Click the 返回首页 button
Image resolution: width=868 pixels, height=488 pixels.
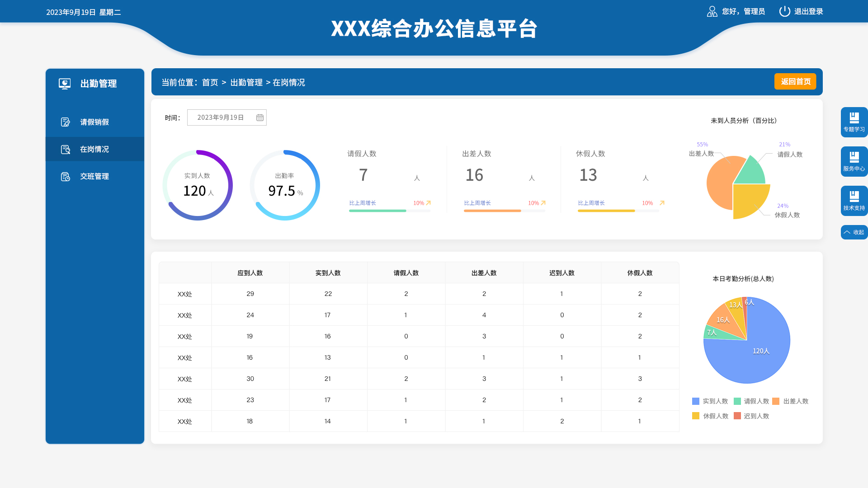[795, 81]
